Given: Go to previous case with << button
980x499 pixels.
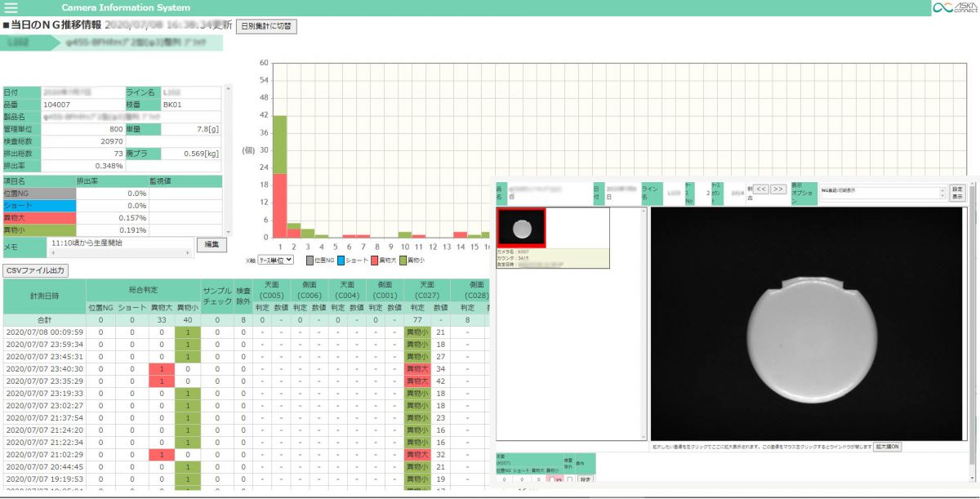Looking at the screenshot, I should coord(760,189).
